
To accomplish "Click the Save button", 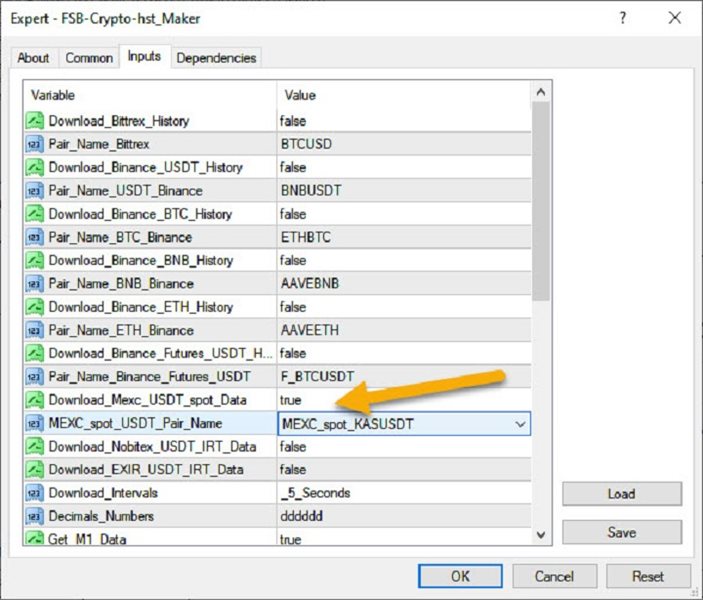I will 622,533.
